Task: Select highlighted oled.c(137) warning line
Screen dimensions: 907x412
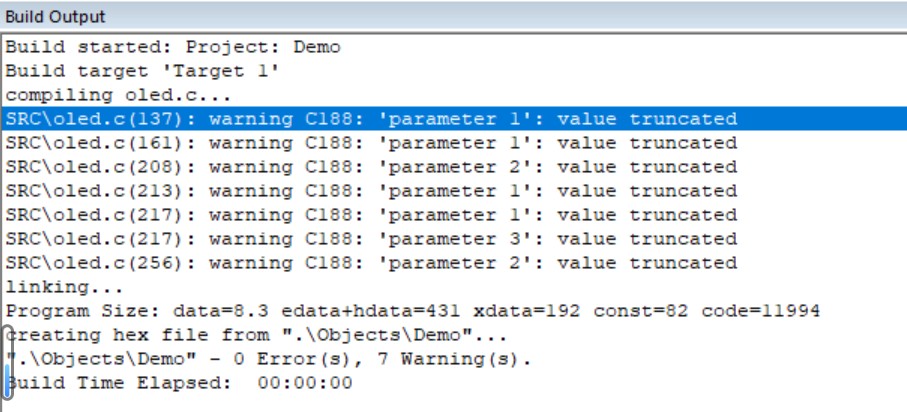Action: [x=370, y=119]
